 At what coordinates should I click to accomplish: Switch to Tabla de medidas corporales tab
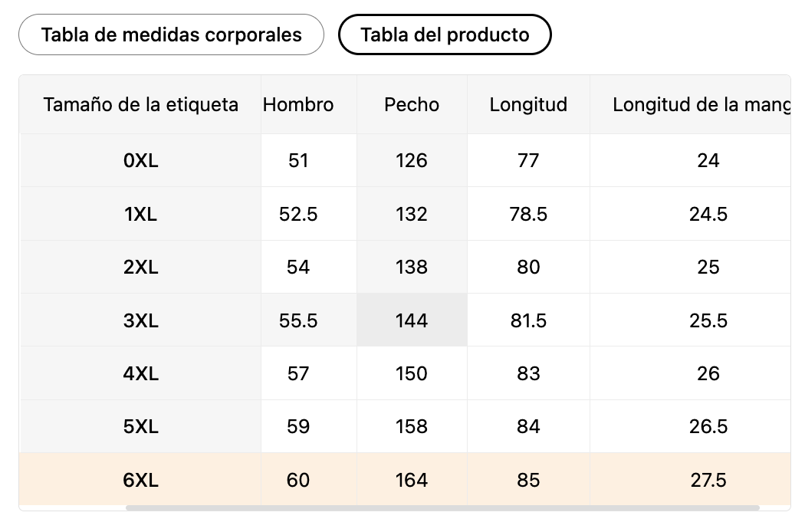[x=171, y=34]
